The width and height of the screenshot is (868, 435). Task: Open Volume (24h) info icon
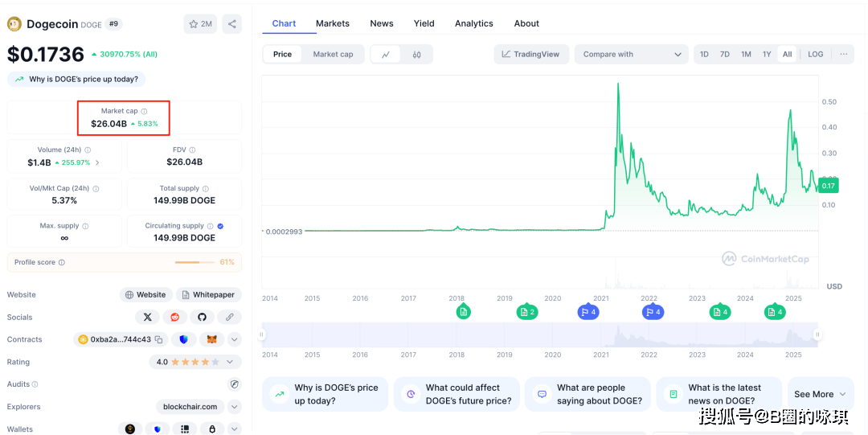click(88, 150)
